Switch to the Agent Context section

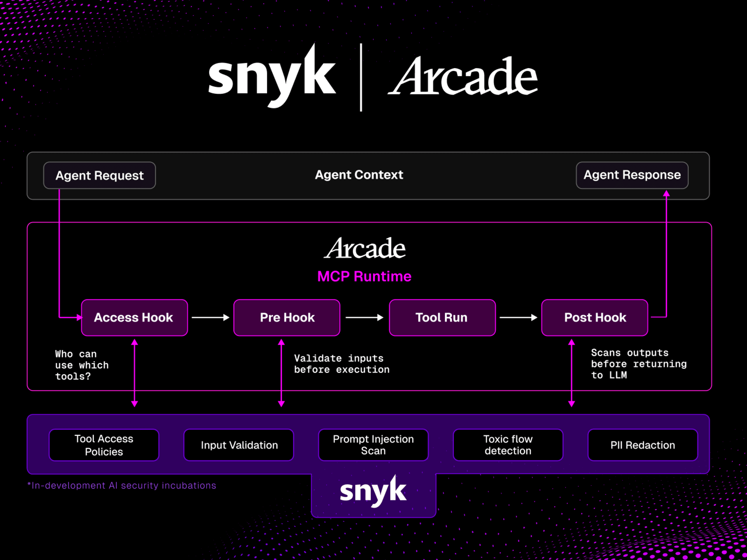pyautogui.click(x=359, y=175)
